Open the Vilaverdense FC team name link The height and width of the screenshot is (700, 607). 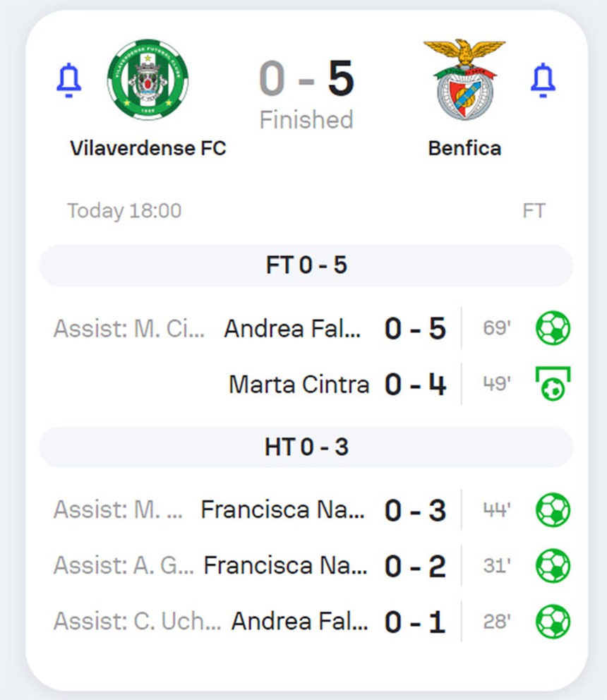[148, 148]
